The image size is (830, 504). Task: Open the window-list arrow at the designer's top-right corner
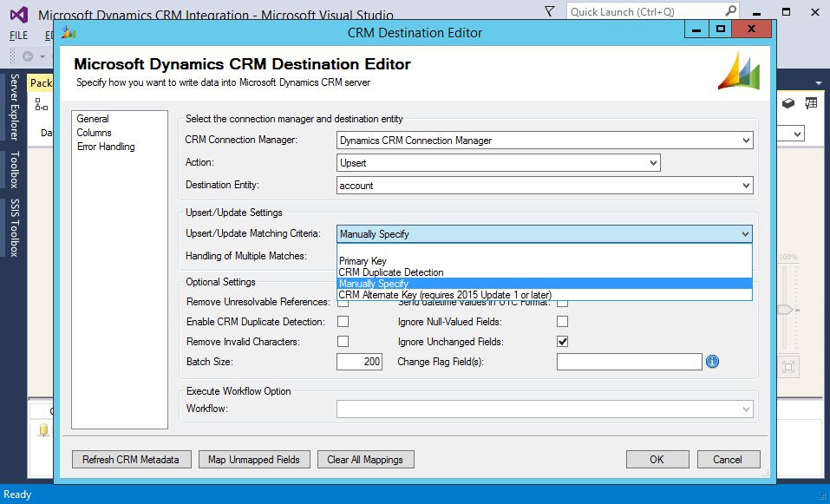coord(820,83)
